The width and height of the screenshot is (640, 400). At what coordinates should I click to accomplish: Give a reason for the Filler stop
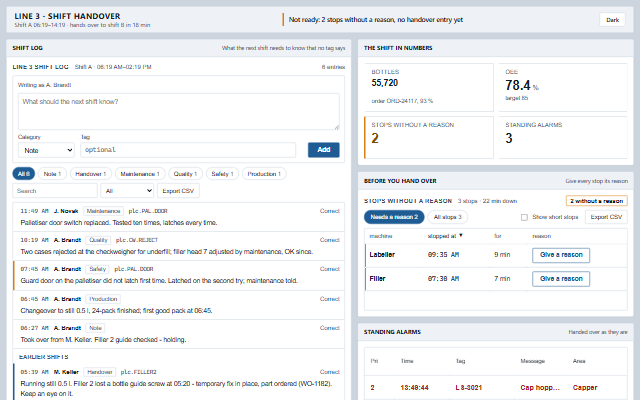coord(561,279)
